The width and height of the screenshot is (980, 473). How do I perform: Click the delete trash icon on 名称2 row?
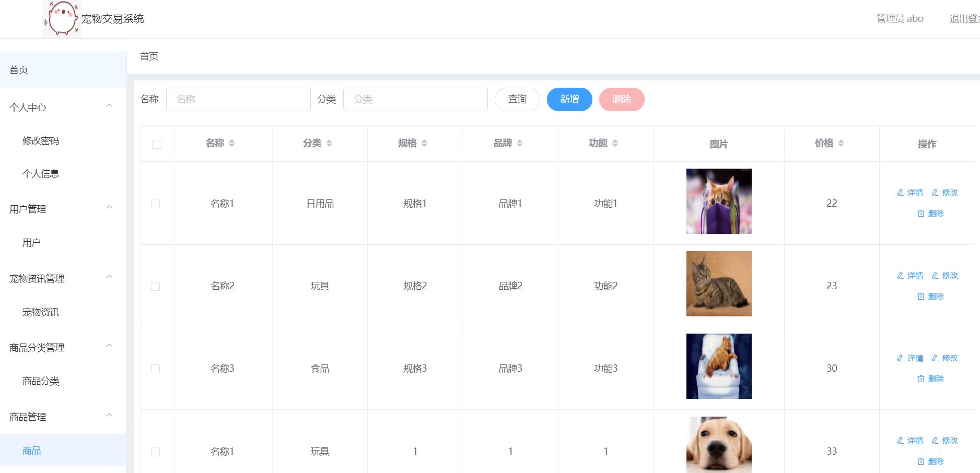(x=921, y=296)
